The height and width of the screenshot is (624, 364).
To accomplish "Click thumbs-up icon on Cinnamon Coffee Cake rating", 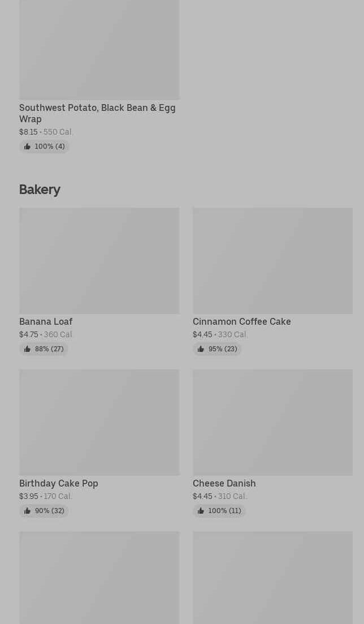I will [x=201, y=349].
